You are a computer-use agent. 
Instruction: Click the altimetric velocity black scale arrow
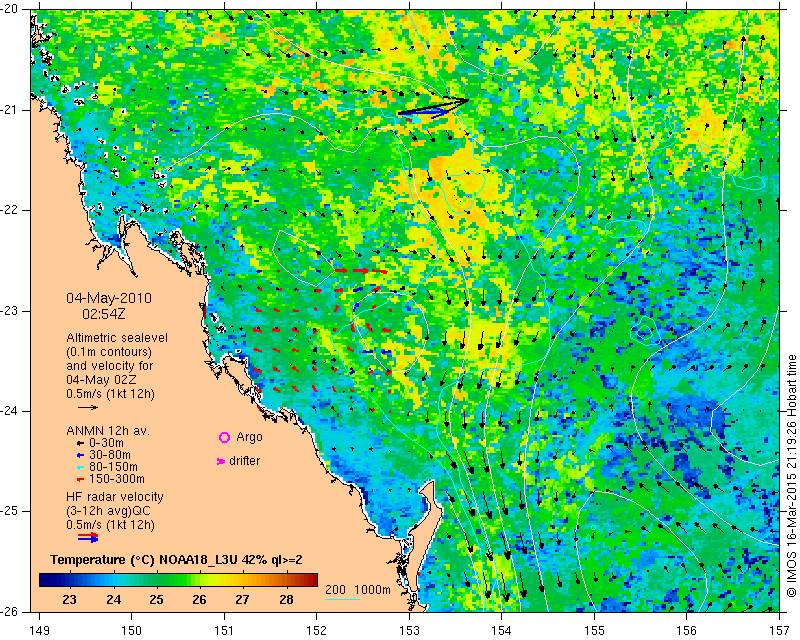coord(88,407)
